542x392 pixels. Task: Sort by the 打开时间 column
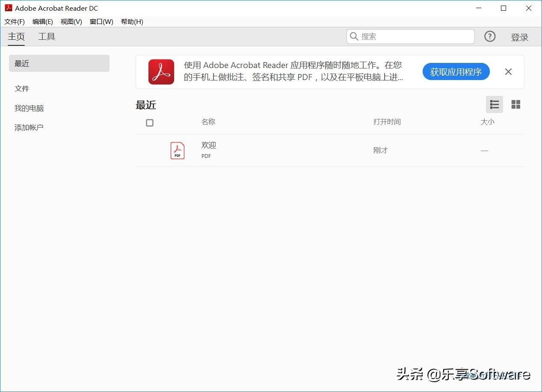coord(387,122)
